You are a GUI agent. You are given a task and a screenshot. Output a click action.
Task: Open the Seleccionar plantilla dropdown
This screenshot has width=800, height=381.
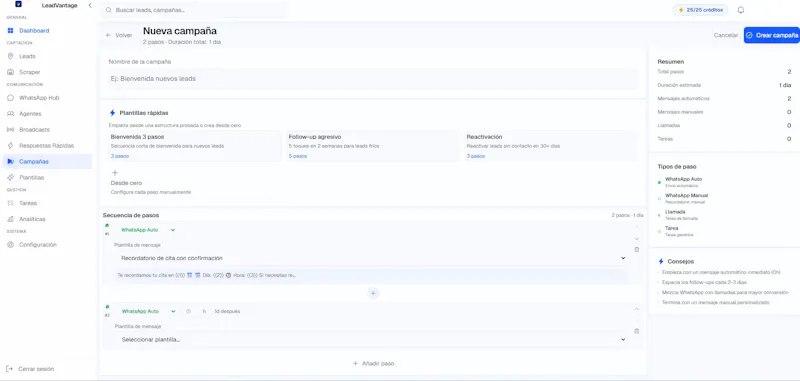coord(373,339)
